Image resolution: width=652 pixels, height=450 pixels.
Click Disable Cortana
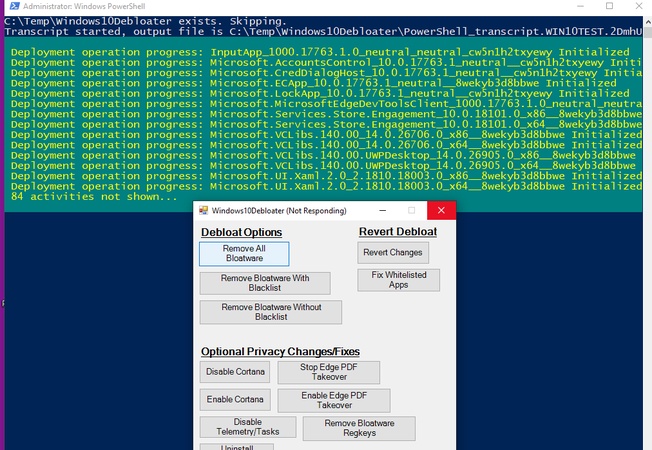click(235, 372)
